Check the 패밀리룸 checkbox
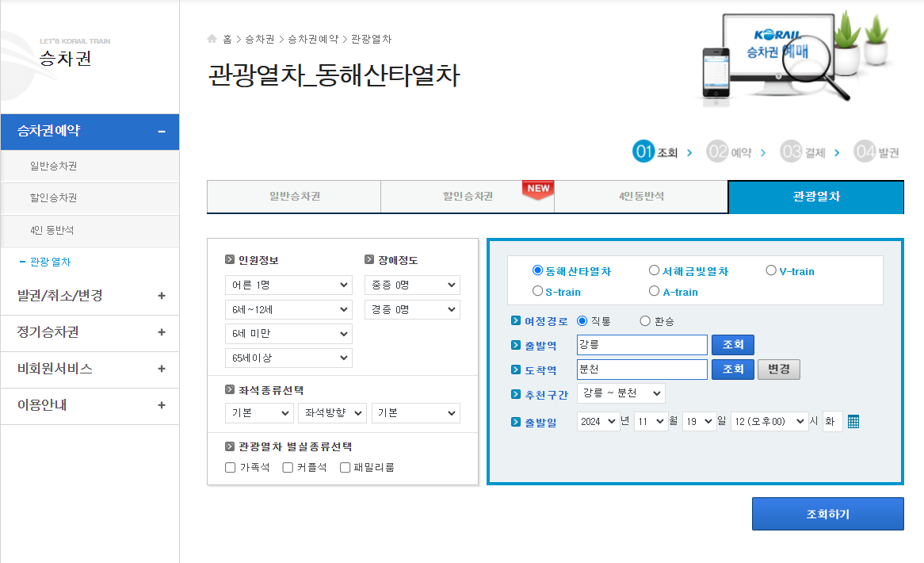Image resolution: width=924 pixels, height=563 pixels. click(346, 468)
